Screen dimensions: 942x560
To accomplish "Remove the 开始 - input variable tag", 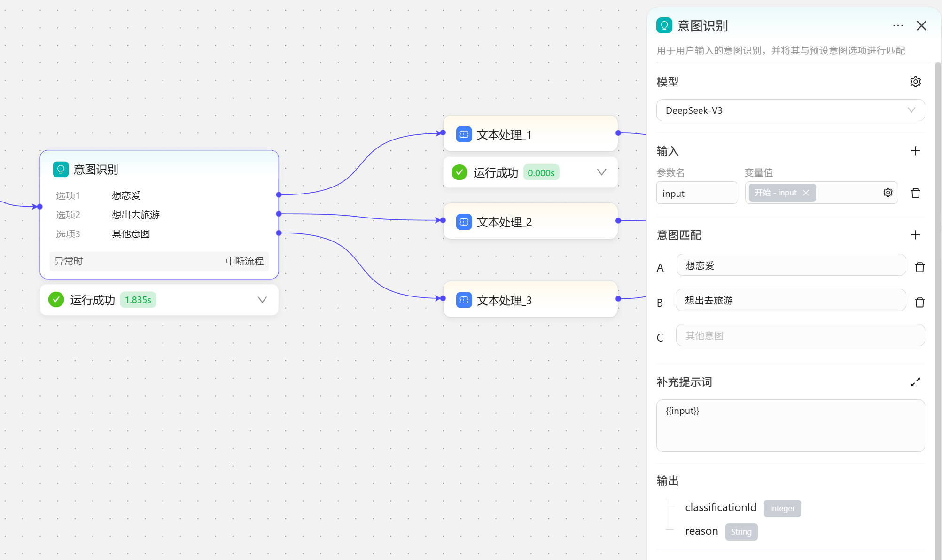I will (806, 193).
